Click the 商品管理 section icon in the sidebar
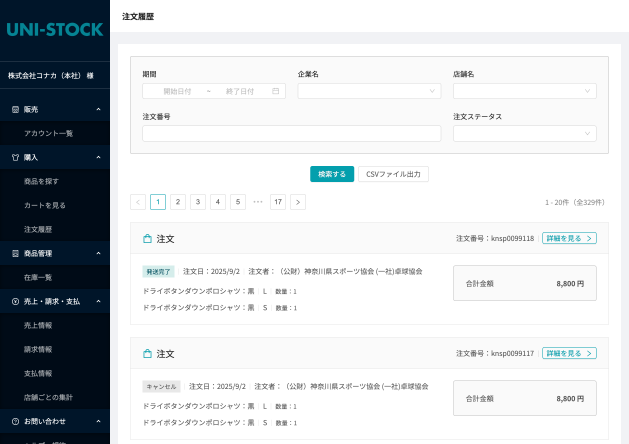Viewport: 629px width, 444px height. point(15,253)
